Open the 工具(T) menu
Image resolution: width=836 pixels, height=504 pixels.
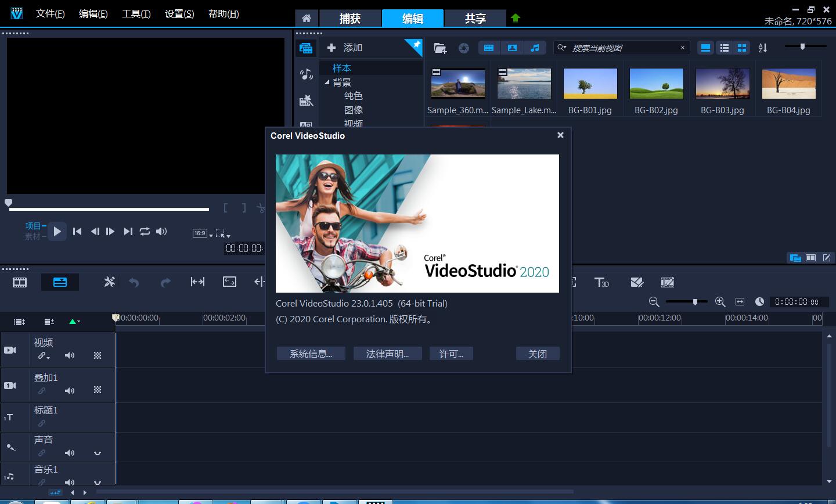pyautogui.click(x=136, y=14)
